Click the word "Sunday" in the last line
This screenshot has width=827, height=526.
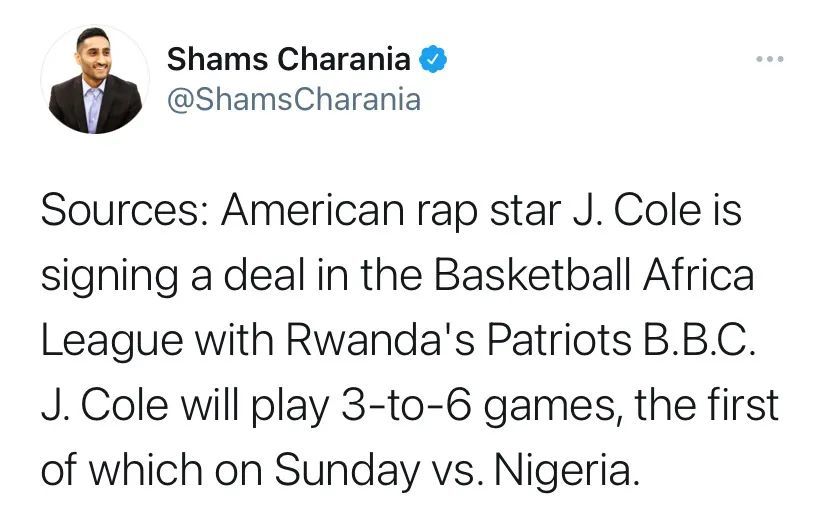pyautogui.click(x=347, y=471)
